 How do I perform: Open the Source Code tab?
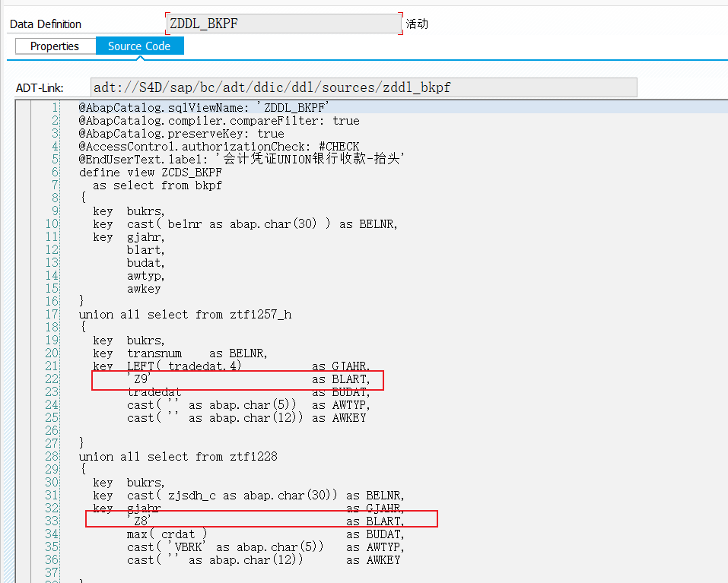click(x=139, y=46)
